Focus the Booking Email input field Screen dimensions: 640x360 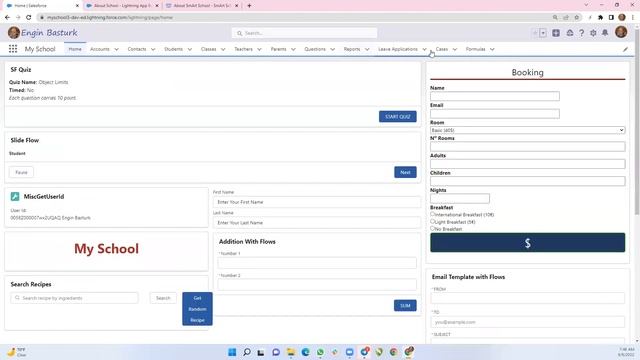pyautogui.click(x=495, y=114)
